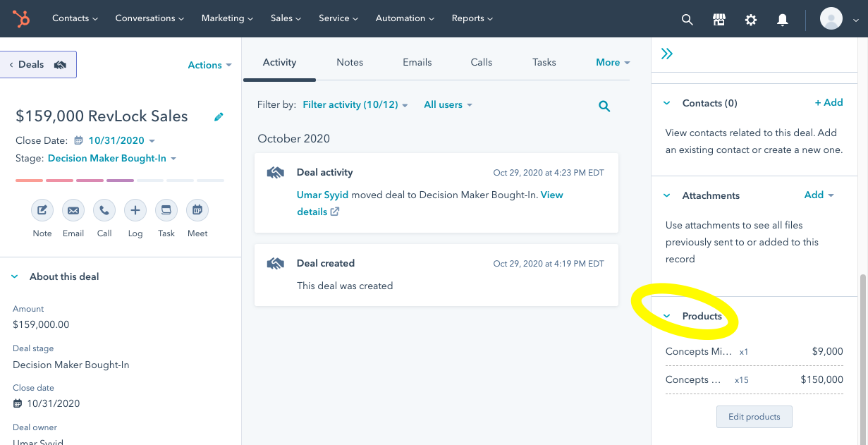Switch to the Emails tab
Screen dimensions: 868x445
point(417,62)
